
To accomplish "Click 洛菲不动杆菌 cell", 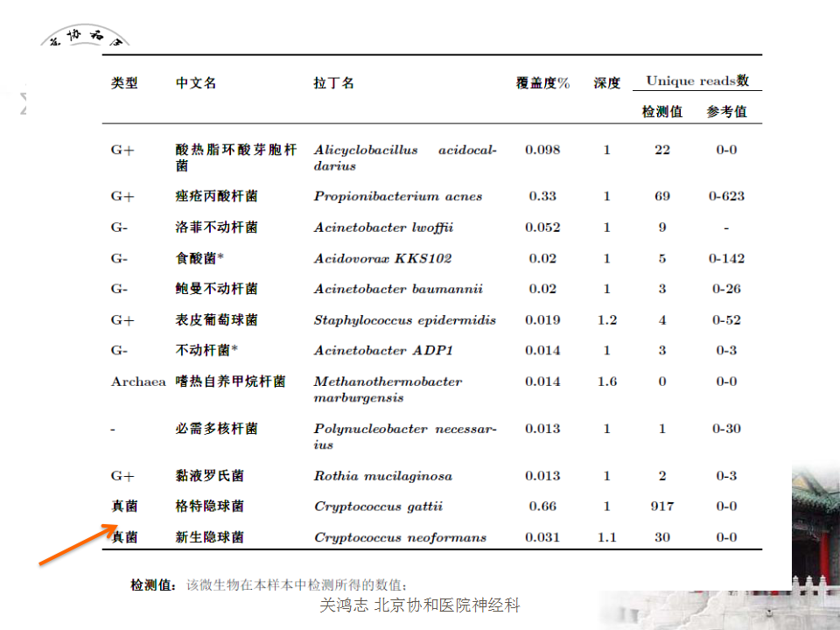I will point(216,227).
